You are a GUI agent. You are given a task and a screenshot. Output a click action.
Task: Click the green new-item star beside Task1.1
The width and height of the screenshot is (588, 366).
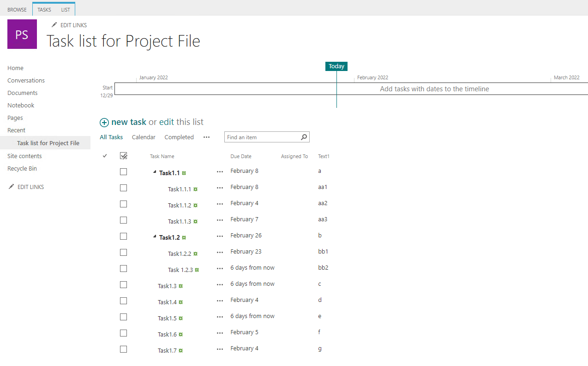point(184,173)
